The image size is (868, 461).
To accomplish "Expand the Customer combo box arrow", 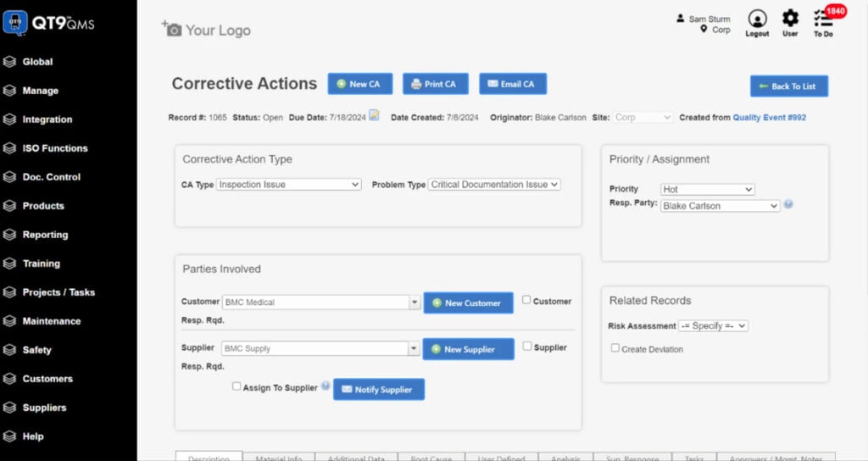I will [x=415, y=303].
